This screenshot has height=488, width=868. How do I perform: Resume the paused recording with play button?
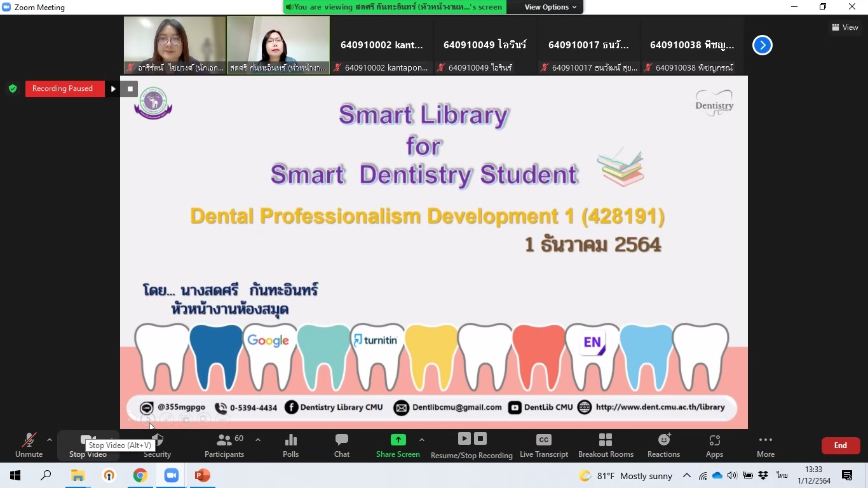pos(113,89)
